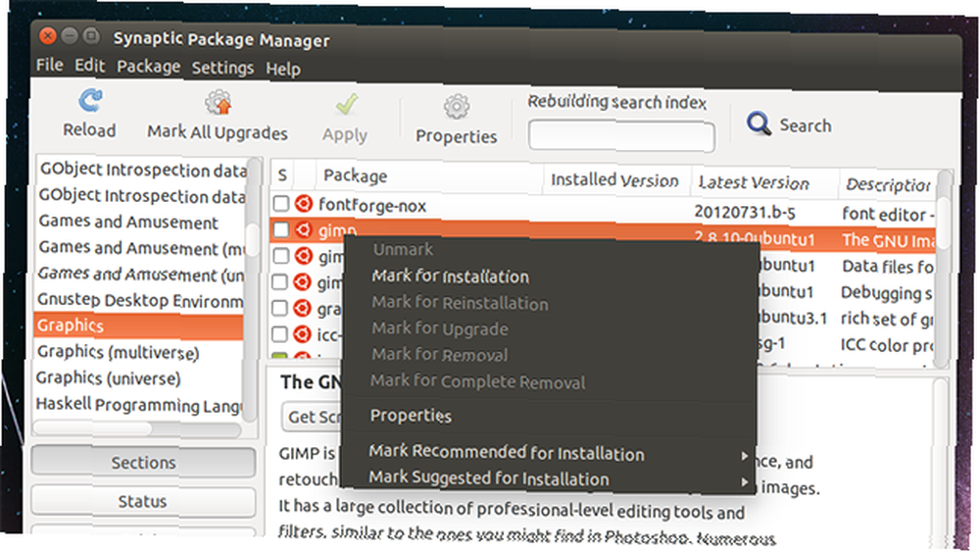Toggle the checkbox in the Data files row
This screenshot has width=980, height=552.
coord(281,256)
